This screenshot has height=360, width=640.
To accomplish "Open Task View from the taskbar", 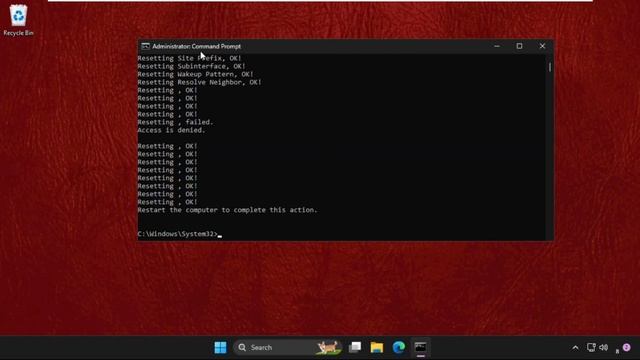I will 355,347.
